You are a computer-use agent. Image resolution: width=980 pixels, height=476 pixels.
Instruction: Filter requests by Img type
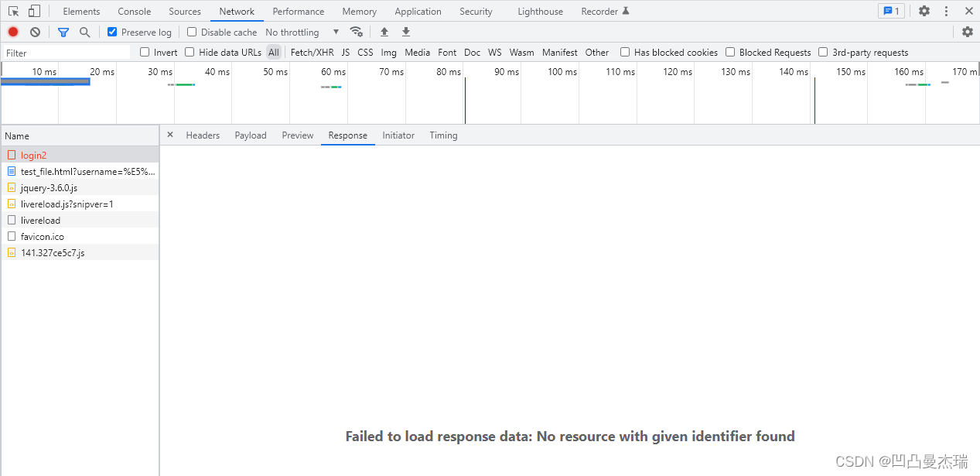[388, 53]
